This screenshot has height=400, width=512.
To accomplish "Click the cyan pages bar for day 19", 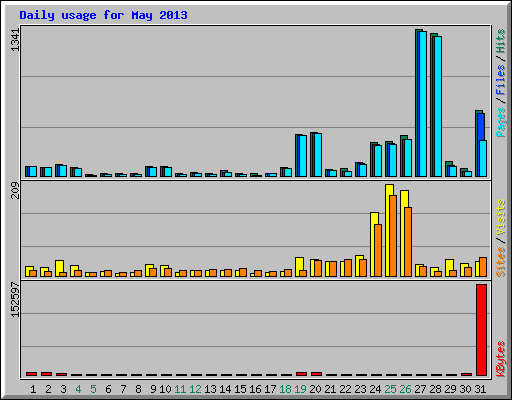I will [303, 156].
